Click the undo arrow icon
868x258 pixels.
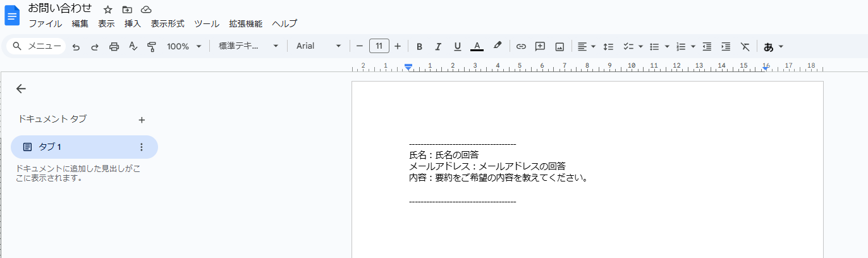click(x=76, y=46)
